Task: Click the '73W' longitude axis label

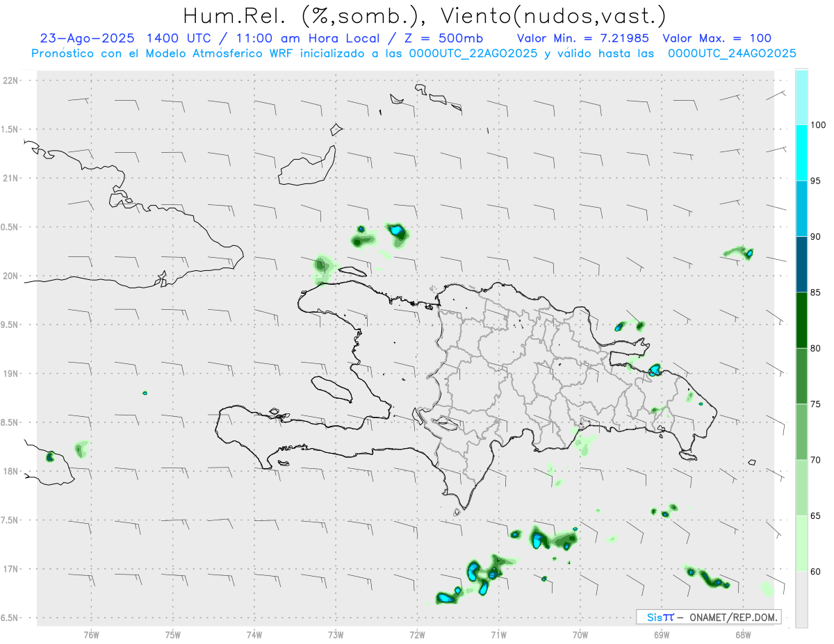Action: point(336,634)
